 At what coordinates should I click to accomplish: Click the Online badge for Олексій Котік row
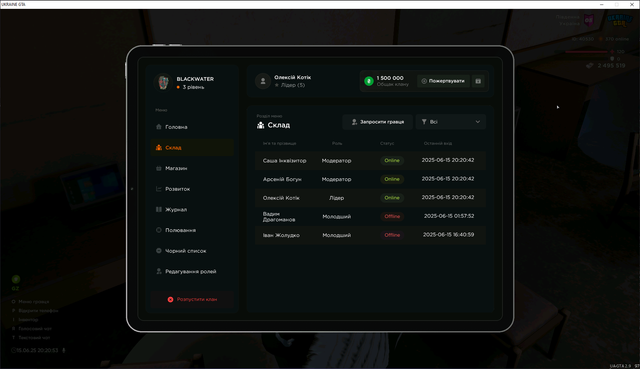(x=392, y=198)
